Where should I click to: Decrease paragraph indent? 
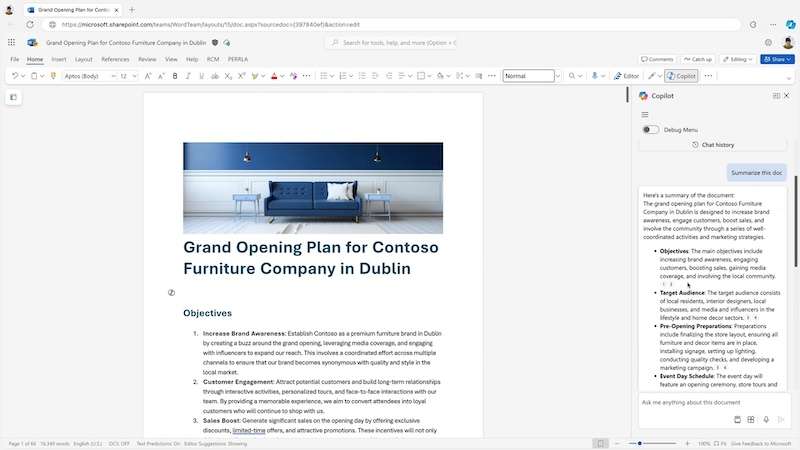click(376, 76)
